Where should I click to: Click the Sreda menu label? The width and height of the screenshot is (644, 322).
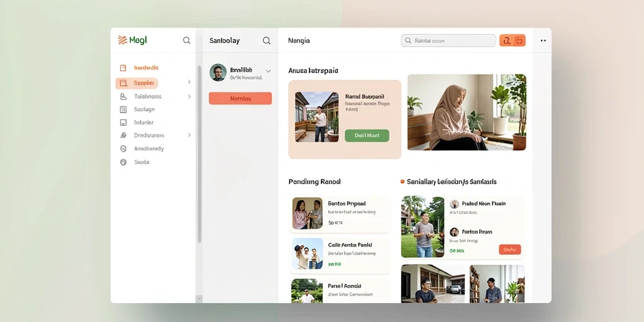(142, 162)
